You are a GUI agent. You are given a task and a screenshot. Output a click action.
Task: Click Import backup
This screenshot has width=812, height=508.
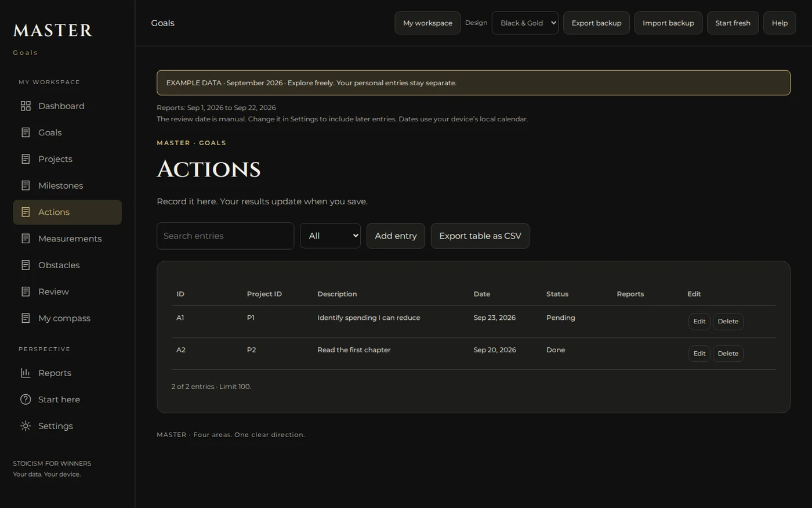(x=668, y=23)
